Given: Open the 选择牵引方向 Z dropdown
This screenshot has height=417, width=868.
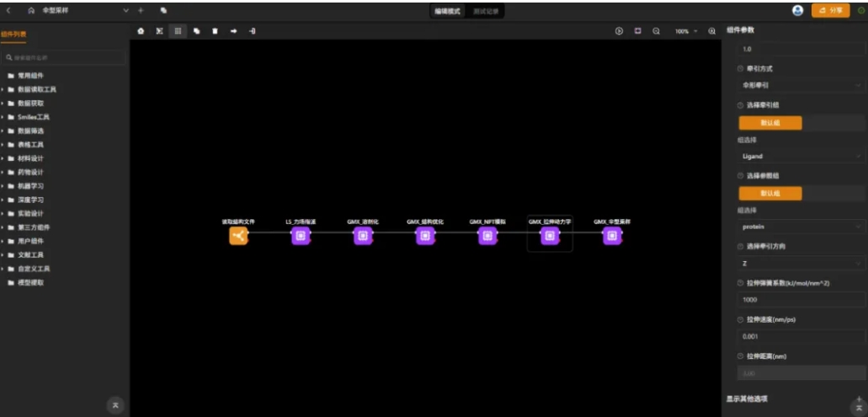Looking at the screenshot, I should pos(800,264).
